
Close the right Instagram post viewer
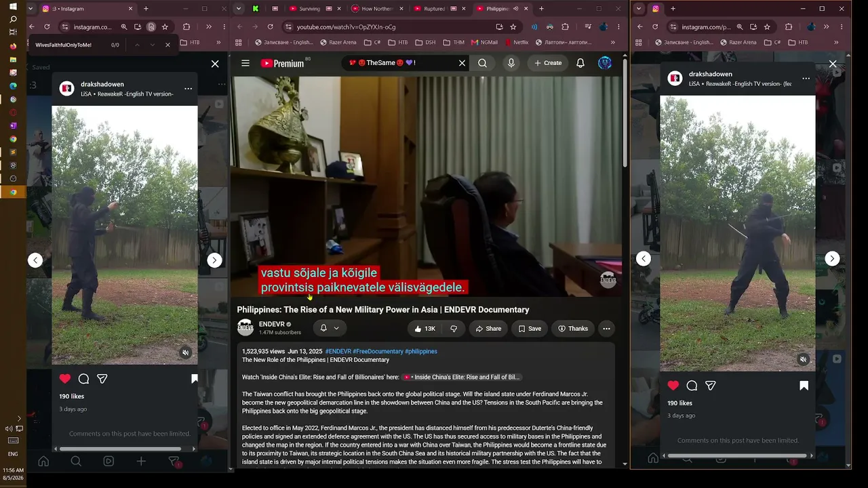[833, 64]
